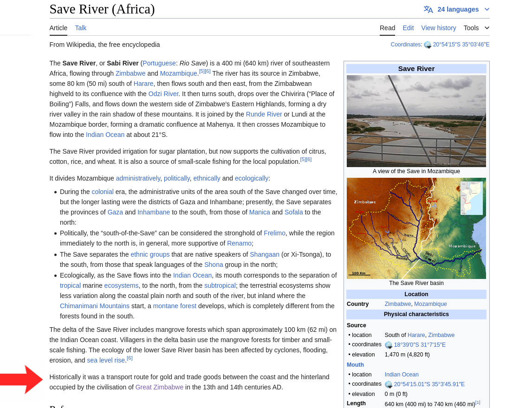Click the languages translate icon
532x408 pixels.
click(x=428, y=9)
